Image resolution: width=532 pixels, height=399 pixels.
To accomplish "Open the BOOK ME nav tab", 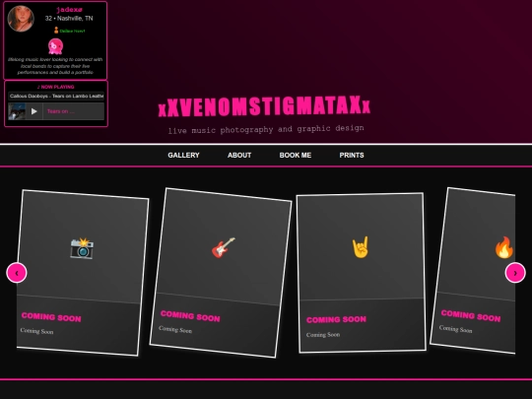I will point(296,155).
